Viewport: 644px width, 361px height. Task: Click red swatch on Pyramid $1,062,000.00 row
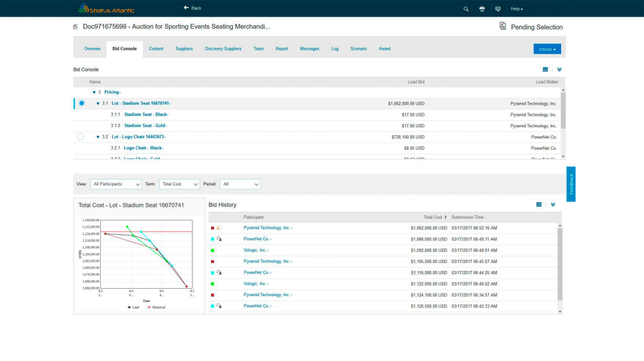coord(212,228)
